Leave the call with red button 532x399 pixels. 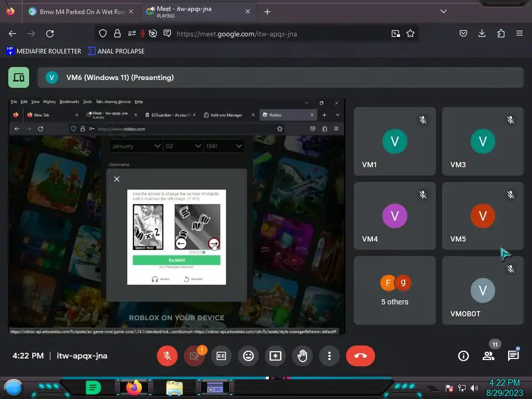(x=361, y=356)
